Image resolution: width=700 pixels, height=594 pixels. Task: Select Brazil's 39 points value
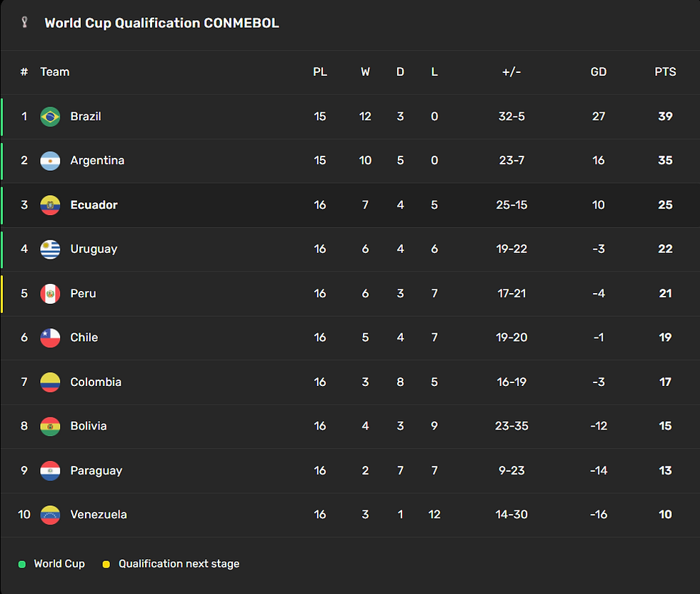pyautogui.click(x=665, y=117)
